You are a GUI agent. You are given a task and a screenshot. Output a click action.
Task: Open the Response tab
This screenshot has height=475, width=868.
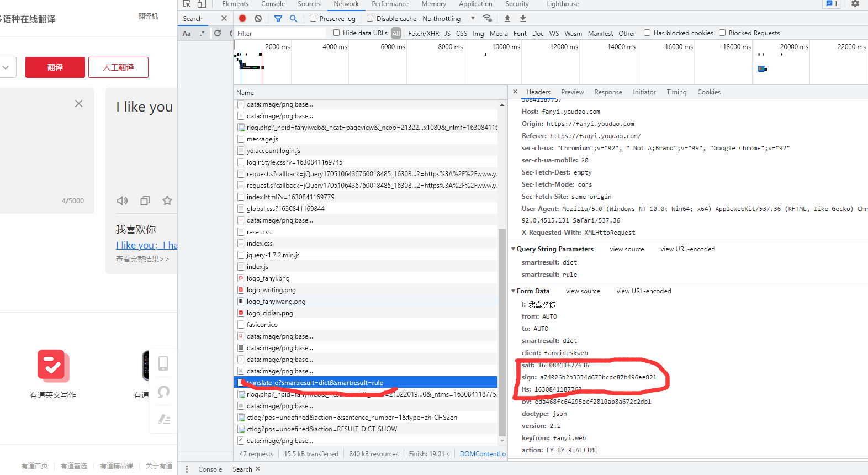pyautogui.click(x=608, y=92)
